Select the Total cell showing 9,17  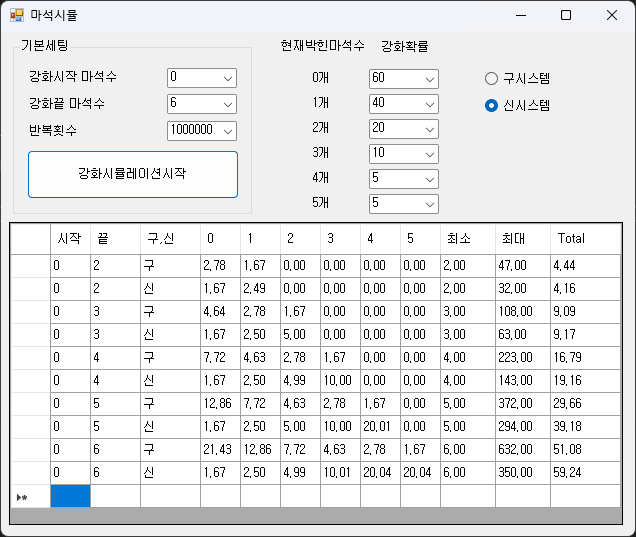click(x=585, y=335)
